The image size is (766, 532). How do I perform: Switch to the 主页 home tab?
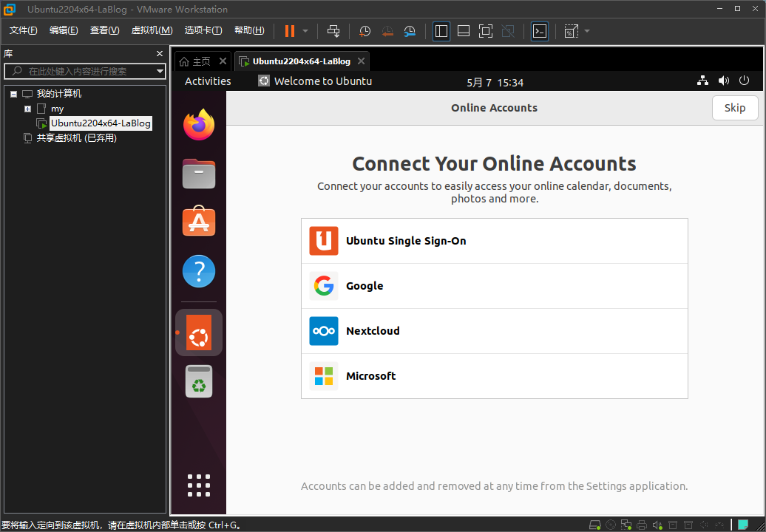197,61
